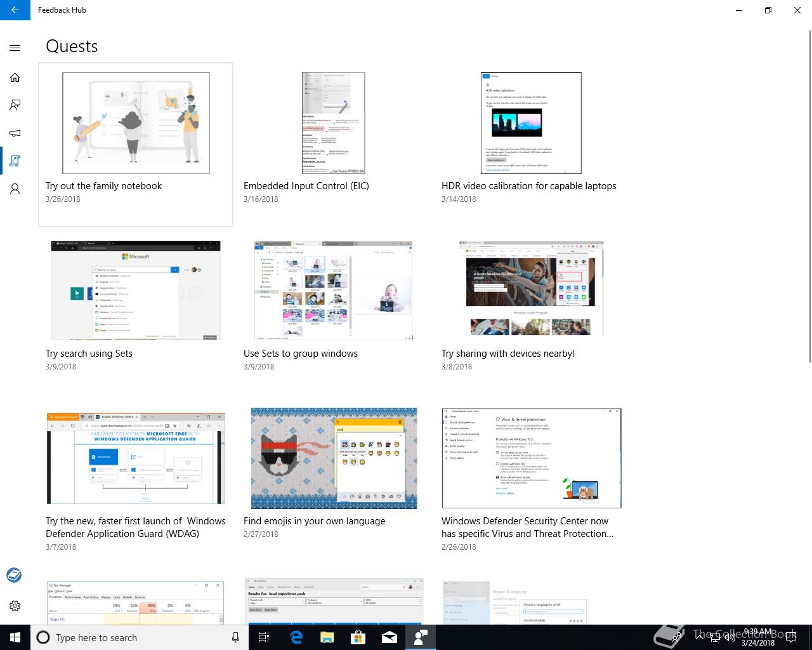Click the blue Feedback Hub logo icon
Viewport: 812px width, 650px height.
(x=14, y=575)
